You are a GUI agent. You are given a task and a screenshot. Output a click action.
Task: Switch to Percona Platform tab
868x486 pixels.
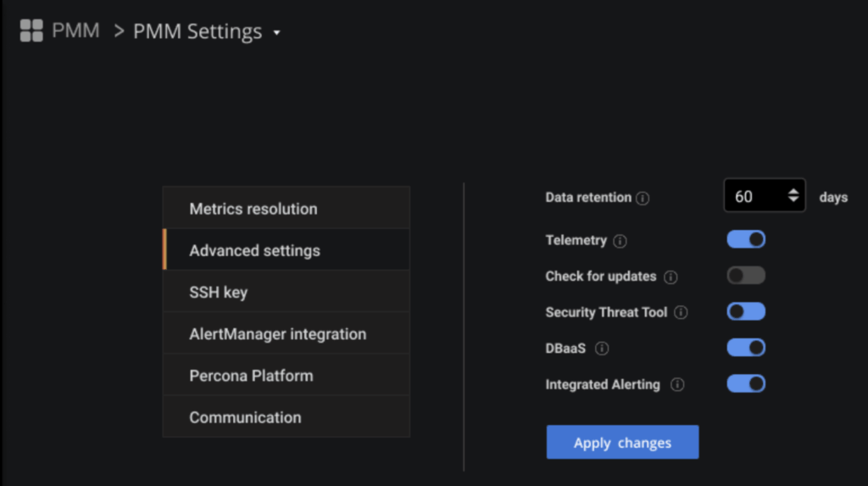click(x=287, y=375)
